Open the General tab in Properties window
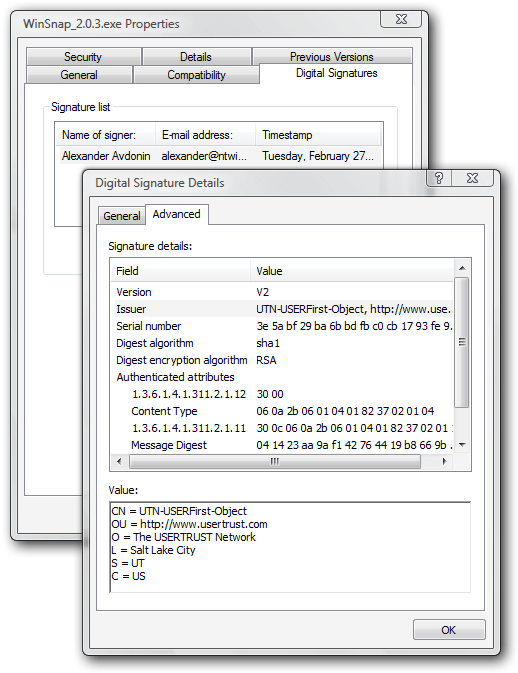Viewport: 518px width, 673px height. pyautogui.click(x=79, y=75)
